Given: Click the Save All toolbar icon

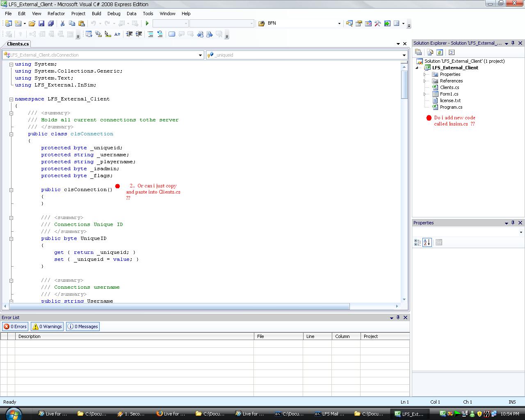Looking at the screenshot, I should point(50,23).
